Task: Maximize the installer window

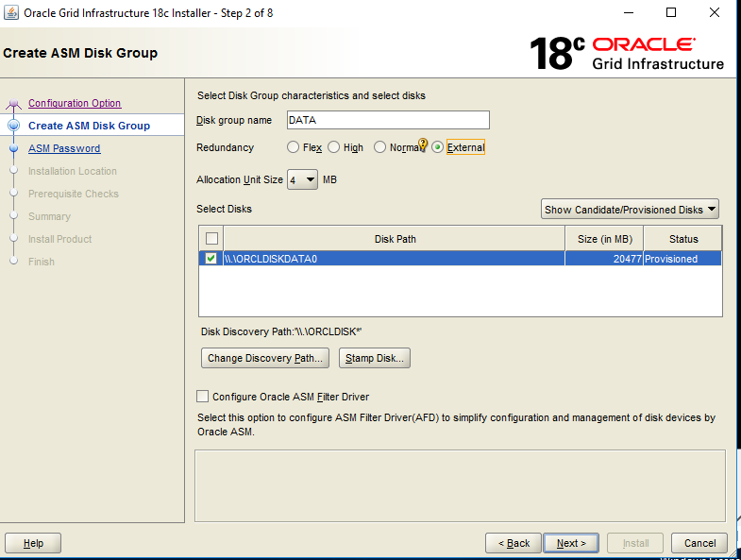Action: pos(670,13)
